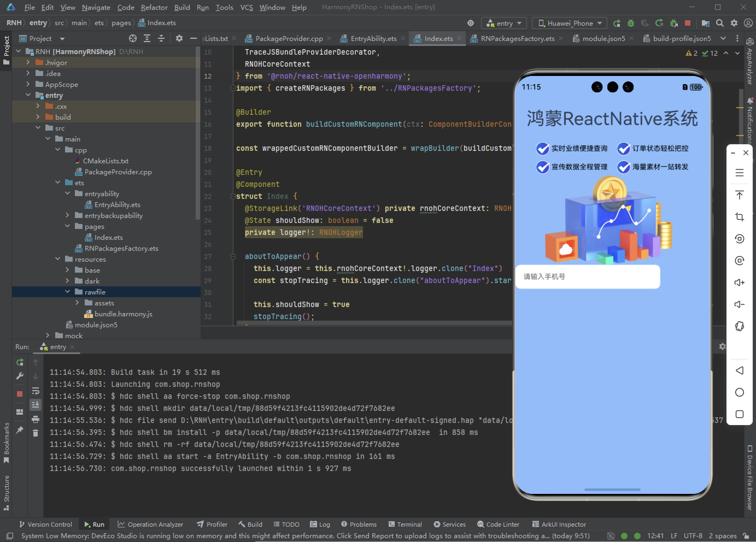Image resolution: width=756 pixels, height=542 pixels.
Task: Open the IDE settings gear icon
Action: (x=734, y=23)
